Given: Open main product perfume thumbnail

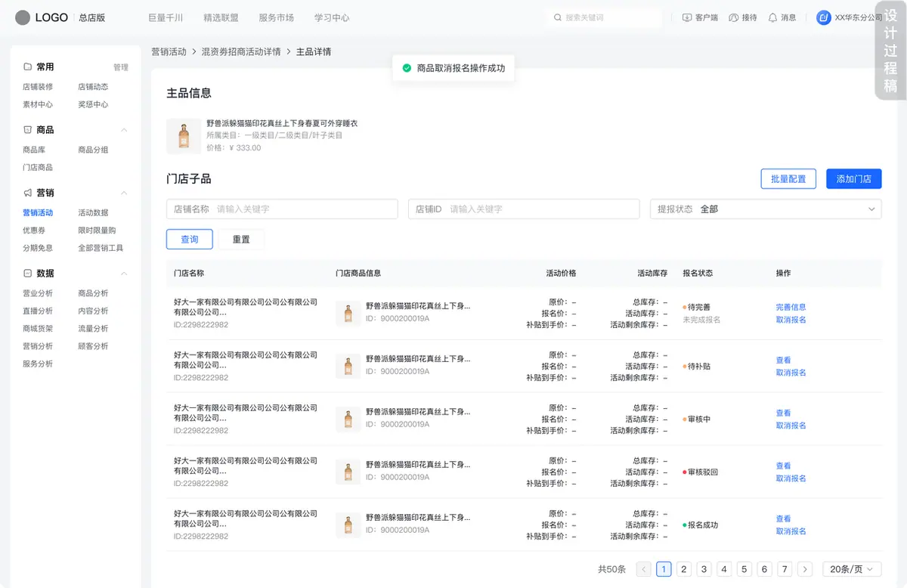Looking at the screenshot, I should click(184, 136).
